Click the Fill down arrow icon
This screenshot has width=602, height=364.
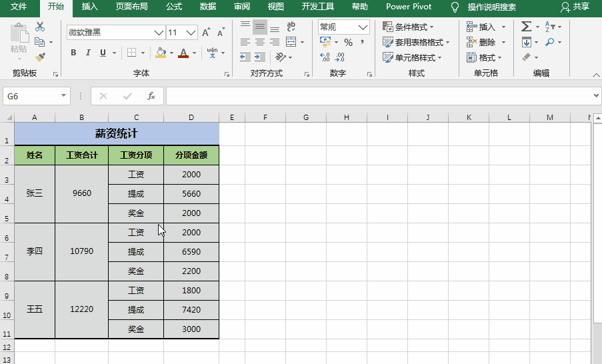pos(527,42)
